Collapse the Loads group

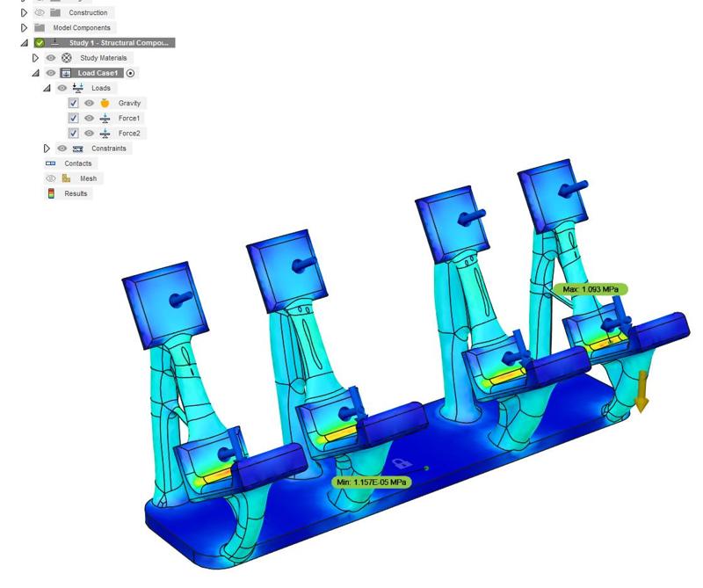(x=47, y=89)
